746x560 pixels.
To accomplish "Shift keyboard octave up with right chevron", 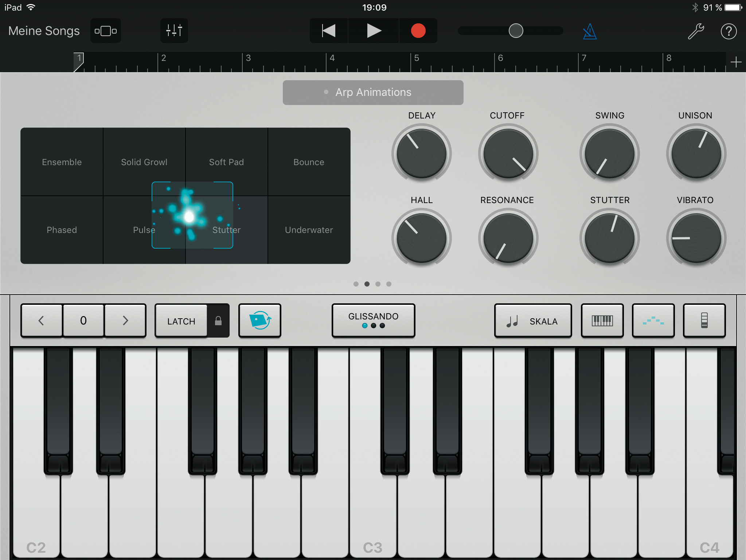I will point(125,321).
